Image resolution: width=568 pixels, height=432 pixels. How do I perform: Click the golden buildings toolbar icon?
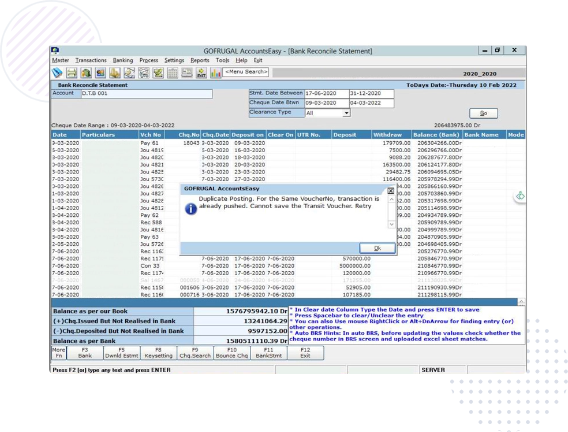coord(115,73)
